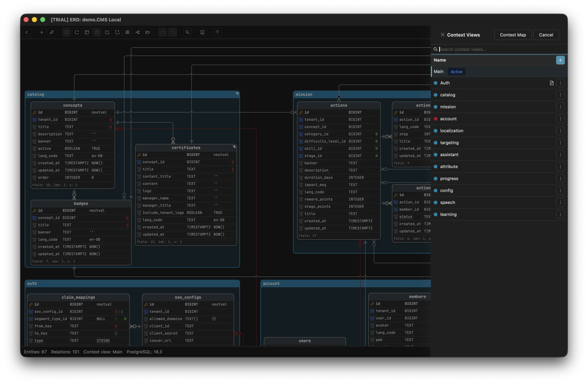The height and width of the screenshot is (384, 588).
Task: Click the redo toolbar icon
Action: pos(173,32)
